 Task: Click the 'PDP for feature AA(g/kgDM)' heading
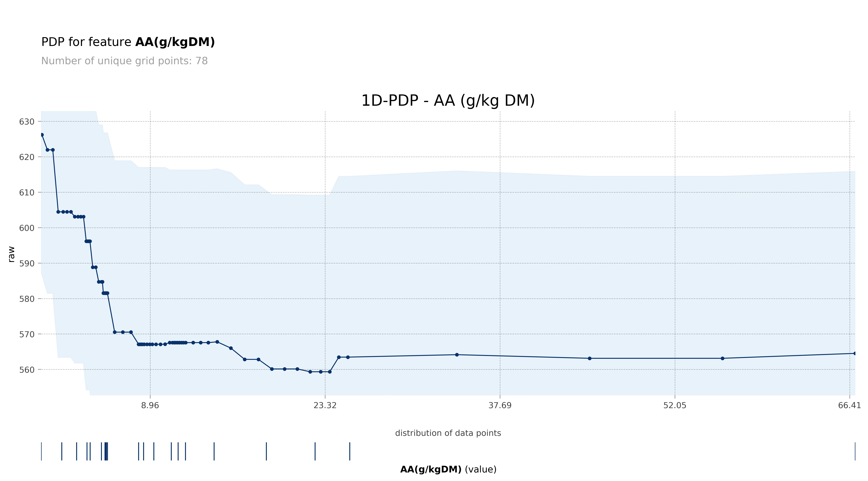pyautogui.click(x=128, y=42)
